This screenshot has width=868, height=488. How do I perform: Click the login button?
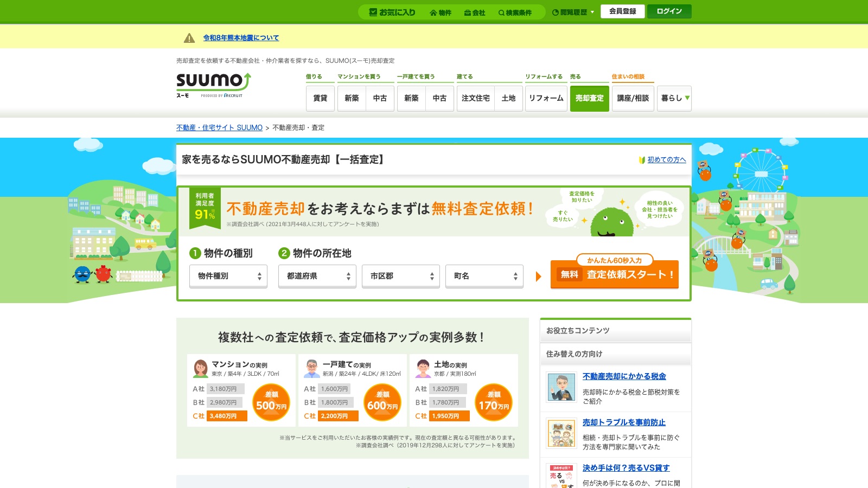669,11
